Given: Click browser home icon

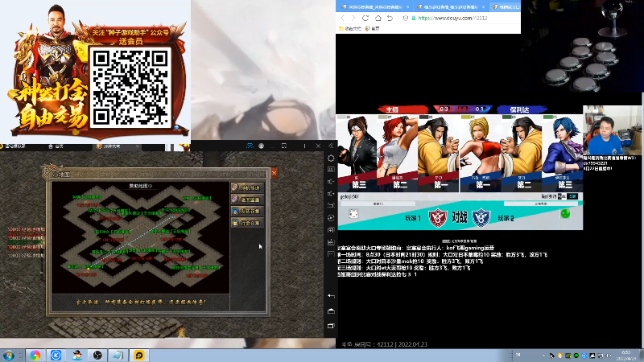Looking at the screenshot, I should click(378, 18).
